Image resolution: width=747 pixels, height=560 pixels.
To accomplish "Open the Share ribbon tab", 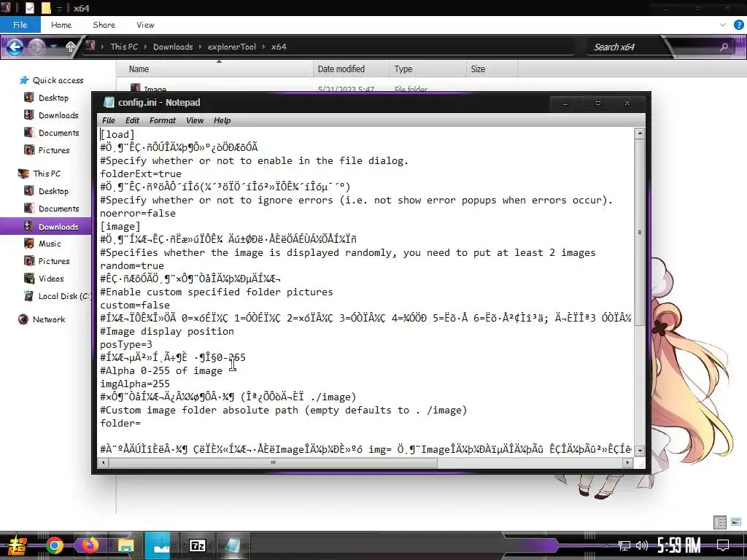I will pos(104,25).
